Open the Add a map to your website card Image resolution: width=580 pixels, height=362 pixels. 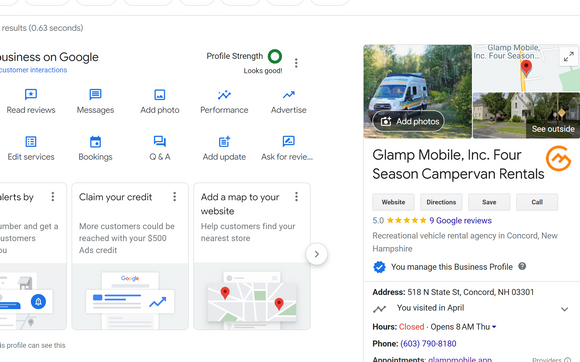tap(252, 256)
